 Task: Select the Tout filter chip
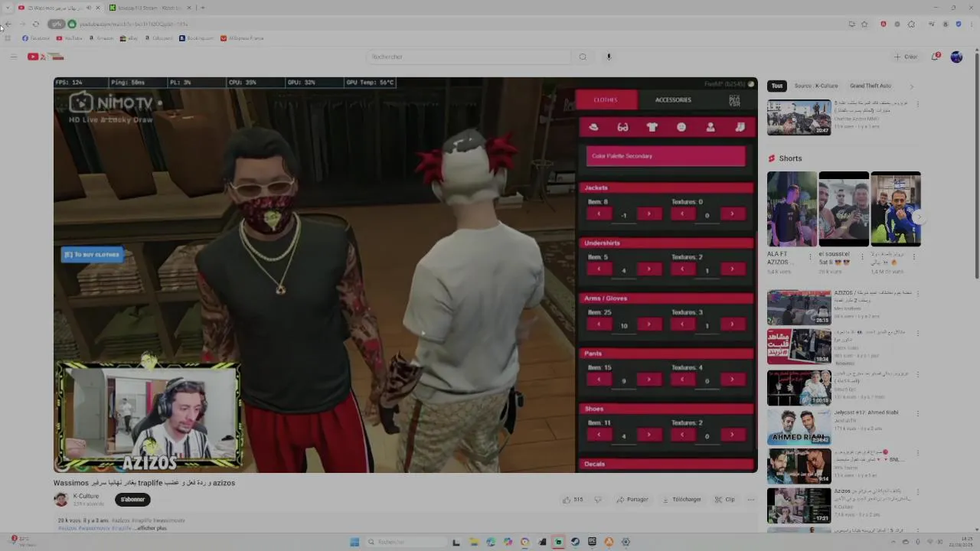pyautogui.click(x=777, y=86)
